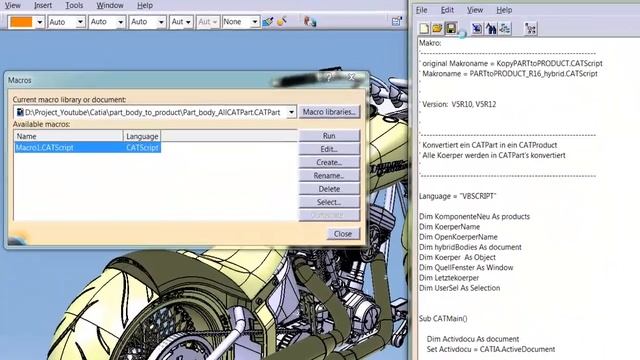This screenshot has width=640, height=360.
Task: Open the Window menu in CATIA
Action: coord(110,5)
